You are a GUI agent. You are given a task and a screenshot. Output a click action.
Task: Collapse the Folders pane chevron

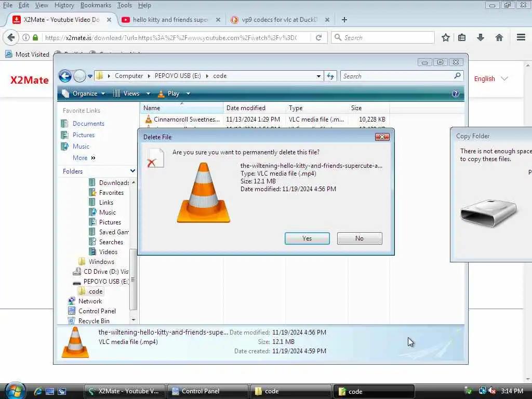[132, 171]
